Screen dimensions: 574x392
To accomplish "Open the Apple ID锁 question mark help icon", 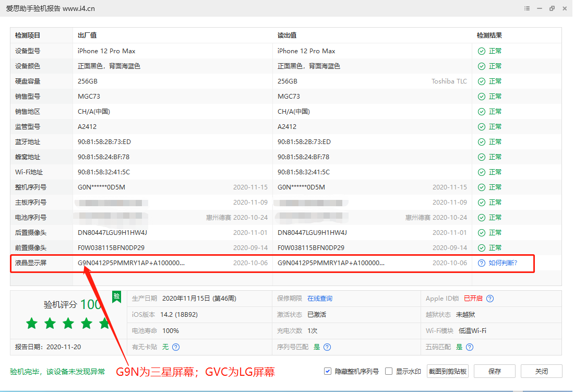I will pos(490,299).
